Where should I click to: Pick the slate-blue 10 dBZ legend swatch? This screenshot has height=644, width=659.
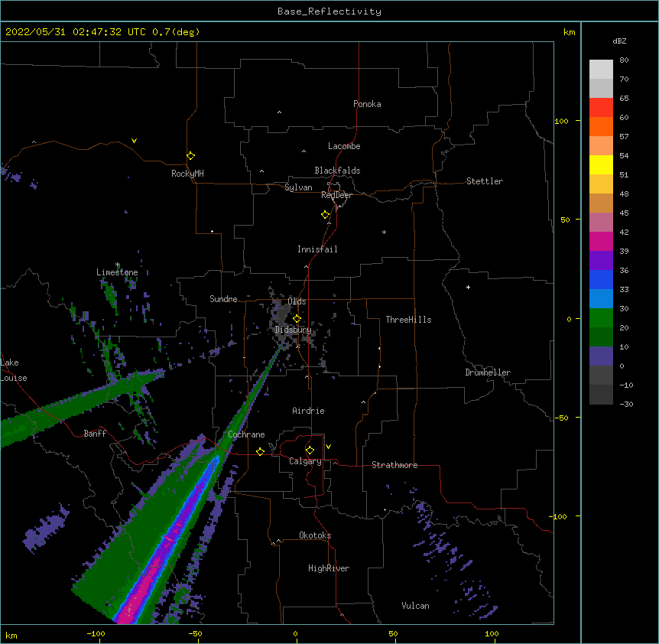click(x=601, y=356)
